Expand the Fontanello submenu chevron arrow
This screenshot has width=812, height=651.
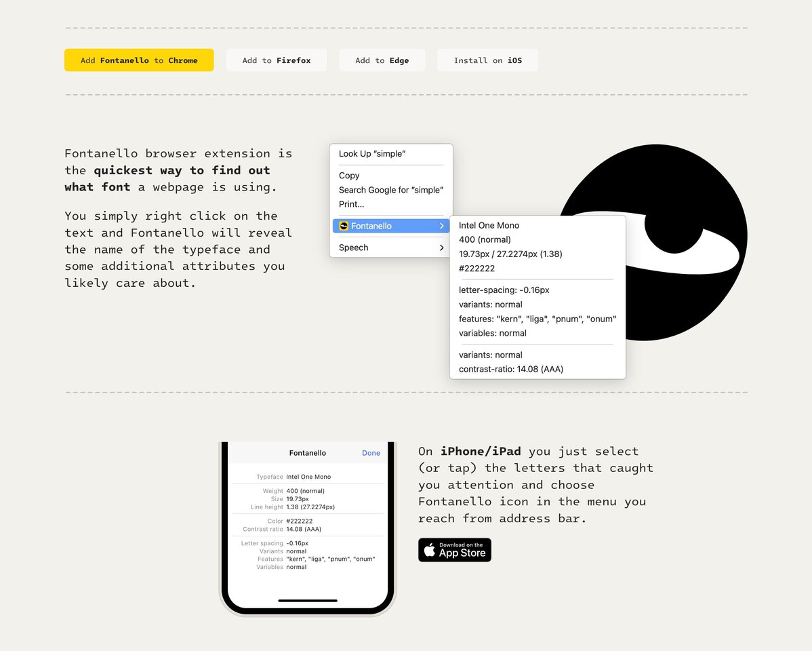(441, 226)
